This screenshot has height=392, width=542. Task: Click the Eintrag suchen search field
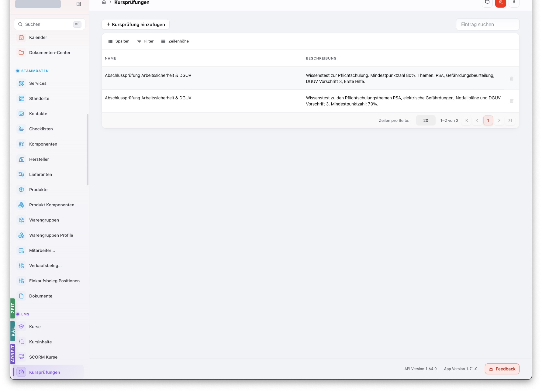(x=488, y=24)
